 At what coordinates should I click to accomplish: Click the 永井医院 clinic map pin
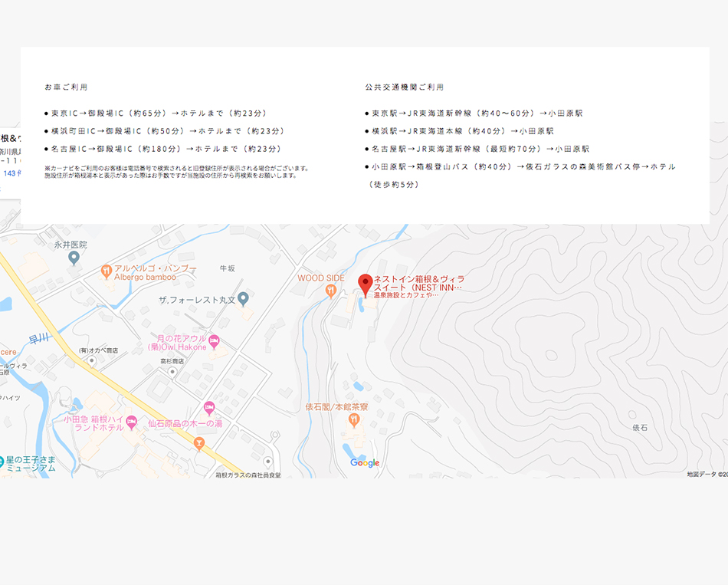coord(74,258)
